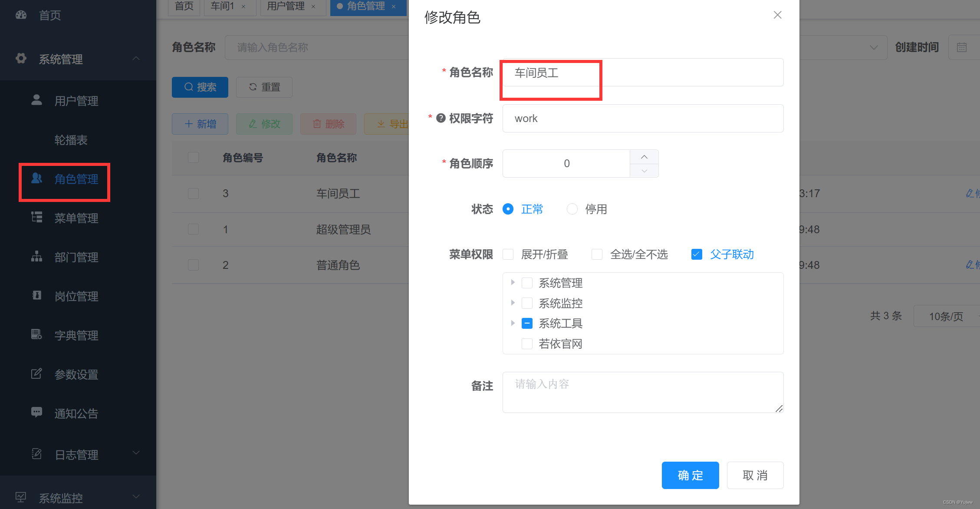Expand the 系统监控 tree node arrow
The image size is (980, 509).
pyautogui.click(x=513, y=303)
